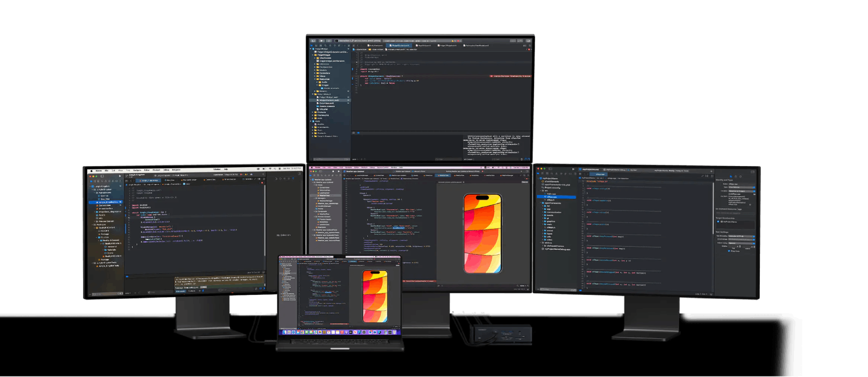Open Quick Help inspector icon in right monitor

pyautogui.click(x=740, y=176)
